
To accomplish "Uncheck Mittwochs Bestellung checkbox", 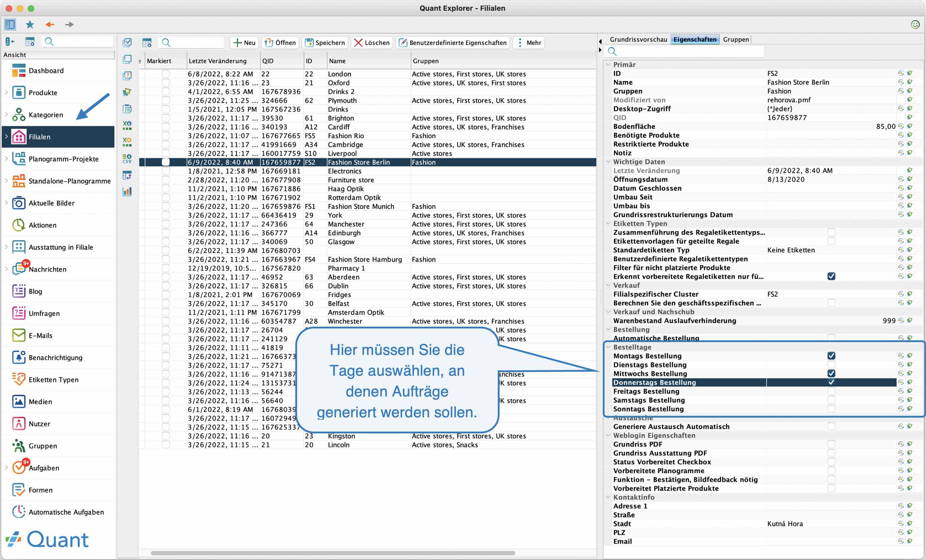I will [x=831, y=373].
